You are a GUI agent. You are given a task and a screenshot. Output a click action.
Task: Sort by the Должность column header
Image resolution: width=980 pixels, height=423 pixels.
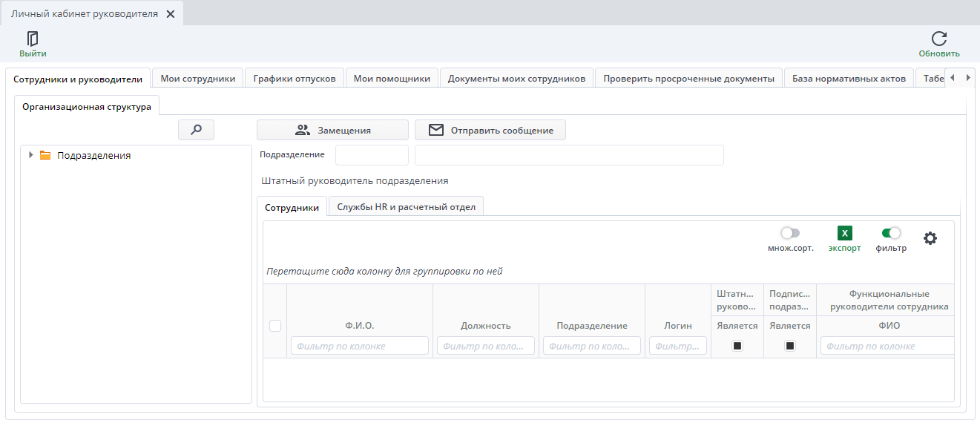click(486, 325)
